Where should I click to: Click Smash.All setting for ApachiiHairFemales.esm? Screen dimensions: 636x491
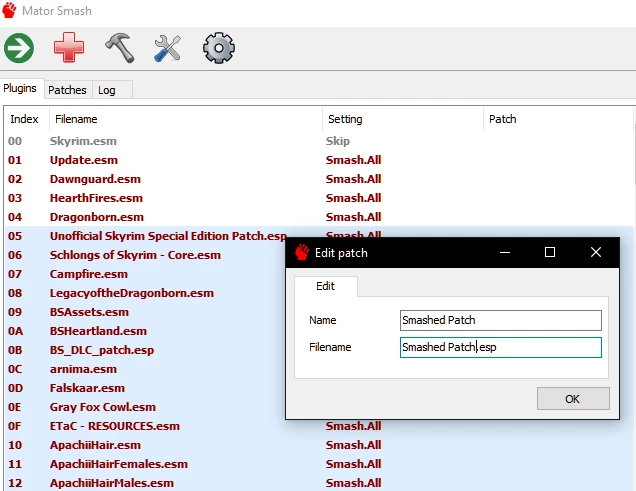(x=353, y=465)
